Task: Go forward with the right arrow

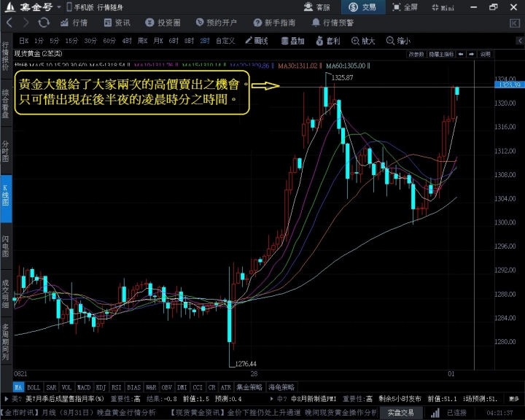Action: (26, 23)
